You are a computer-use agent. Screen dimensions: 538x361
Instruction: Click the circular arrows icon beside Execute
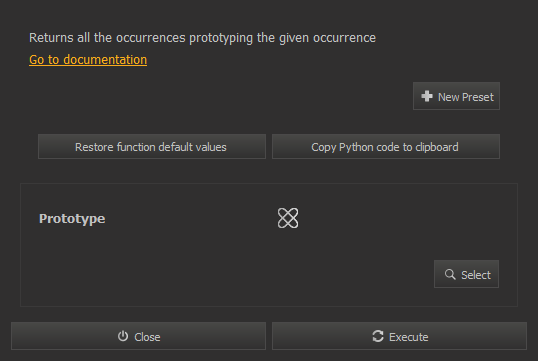coord(378,336)
